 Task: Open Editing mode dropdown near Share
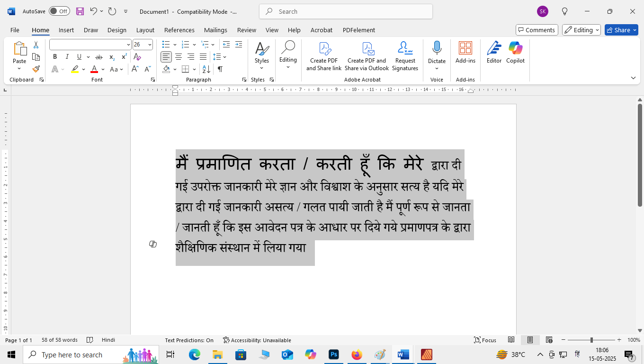(581, 30)
